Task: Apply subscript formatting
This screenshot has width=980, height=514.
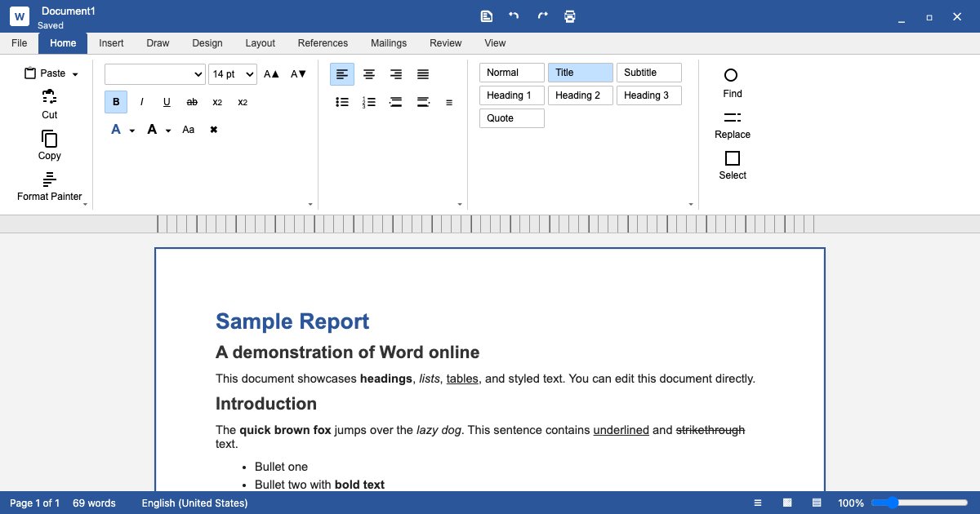Action: tap(217, 102)
